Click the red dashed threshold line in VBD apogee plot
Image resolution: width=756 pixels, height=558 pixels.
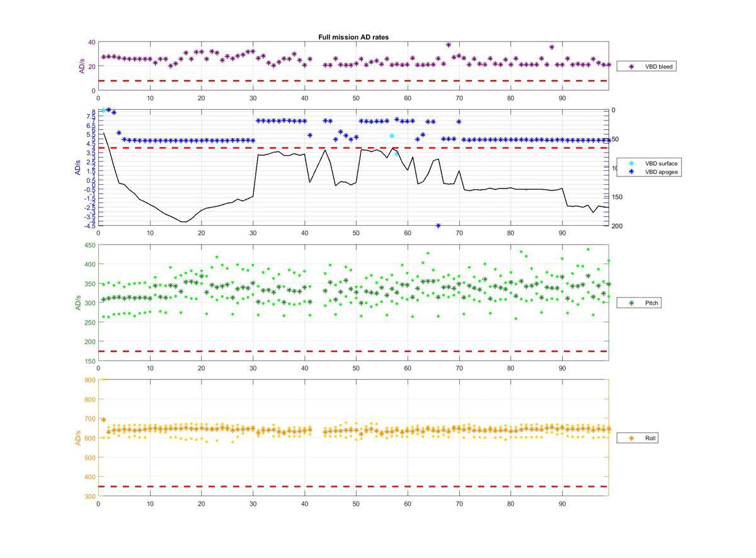(353, 148)
